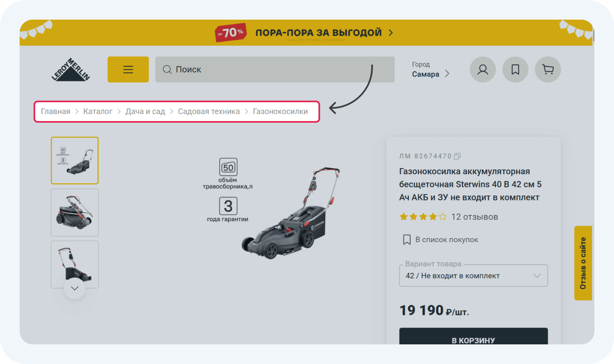Viewport: 614px width, 364px height.
Task: Click the bookmark icon beside В список покупок
Action: tap(407, 240)
